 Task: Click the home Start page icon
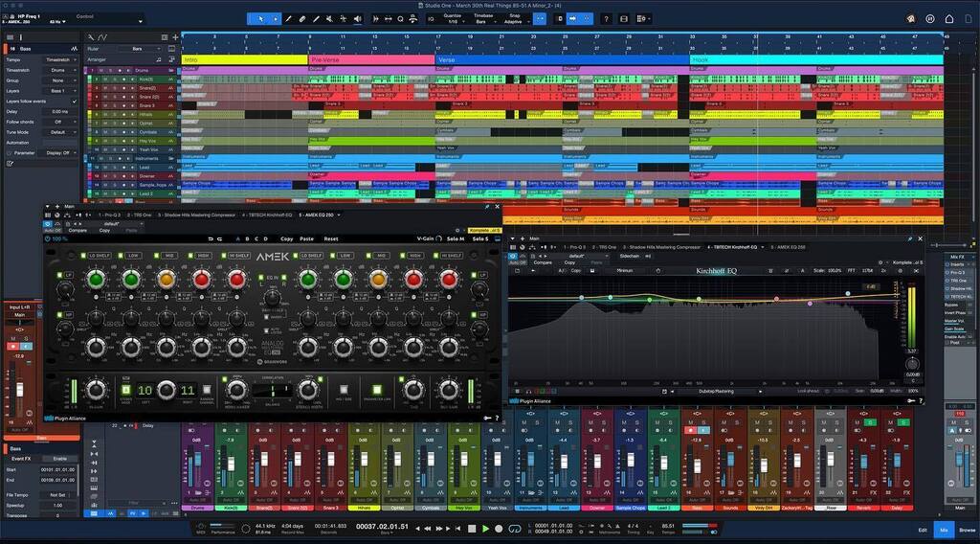[x=949, y=19]
